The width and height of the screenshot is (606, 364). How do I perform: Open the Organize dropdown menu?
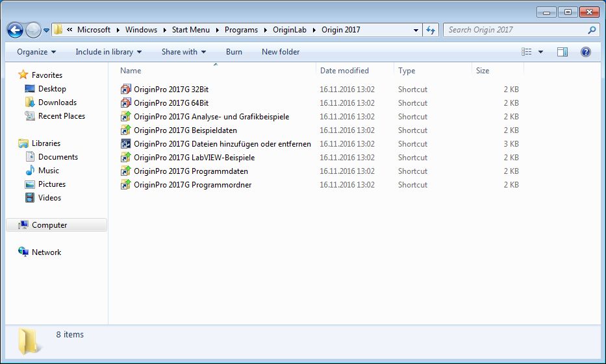point(36,52)
